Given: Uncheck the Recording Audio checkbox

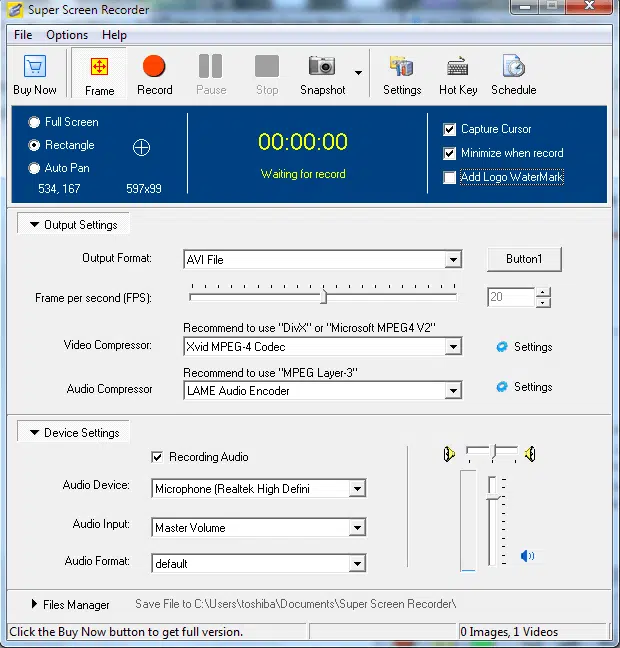Looking at the screenshot, I should [x=157, y=457].
